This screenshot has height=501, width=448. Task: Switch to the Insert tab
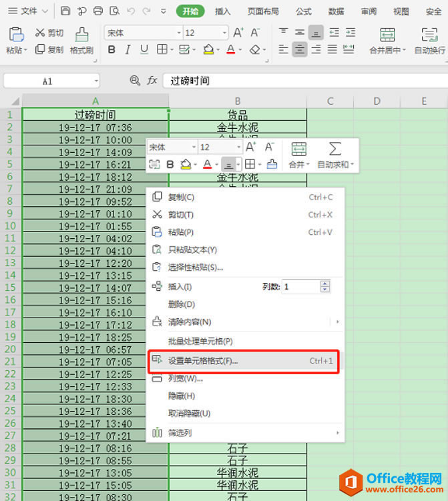[222, 11]
